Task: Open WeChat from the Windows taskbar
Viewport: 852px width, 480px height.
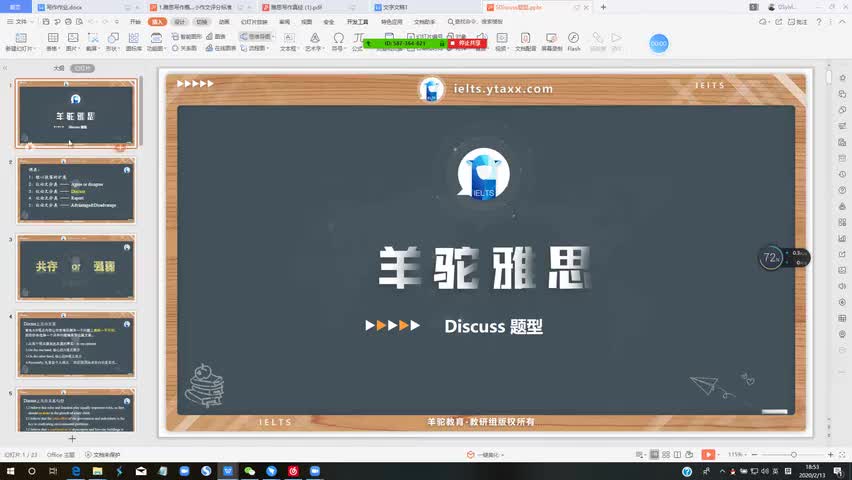Action: click(249, 471)
